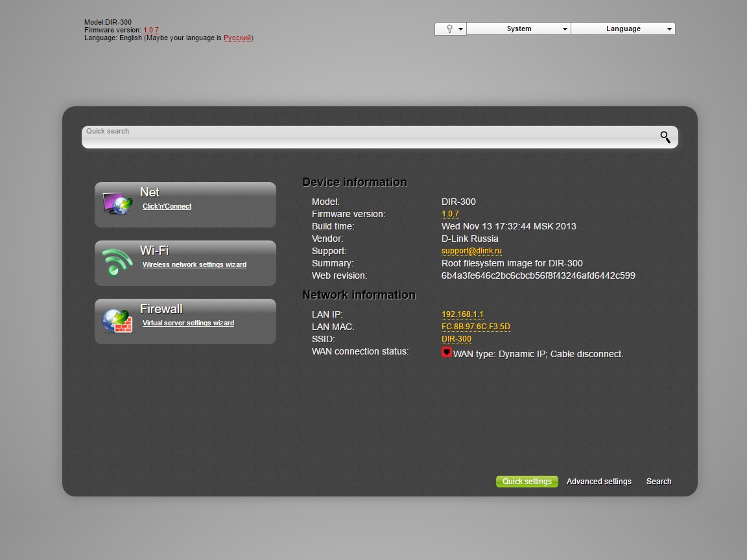The width and height of the screenshot is (747, 560).
Task: Switch to the Advanced settings tab
Action: click(599, 482)
